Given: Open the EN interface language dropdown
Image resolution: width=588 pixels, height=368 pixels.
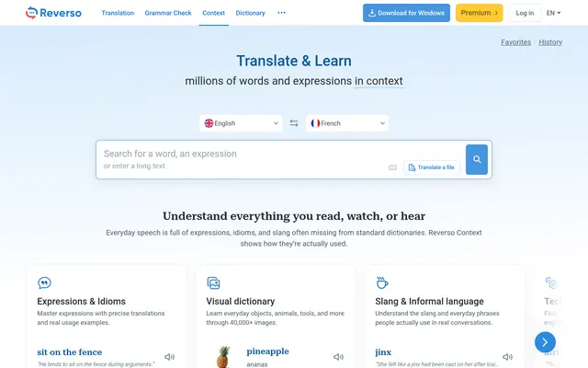Looking at the screenshot, I should pyautogui.click(x=553, y=13).
